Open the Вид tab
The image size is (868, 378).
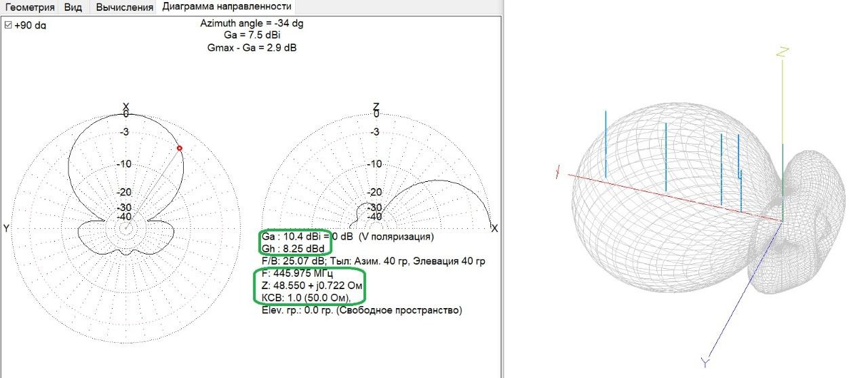(x=73, y=7)
